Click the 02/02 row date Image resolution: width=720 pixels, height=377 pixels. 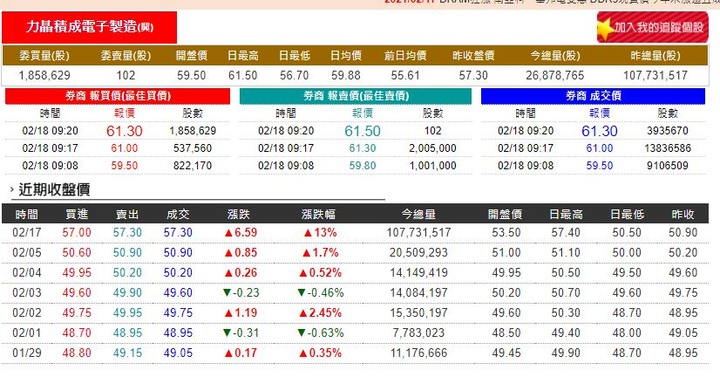(27, 313)
